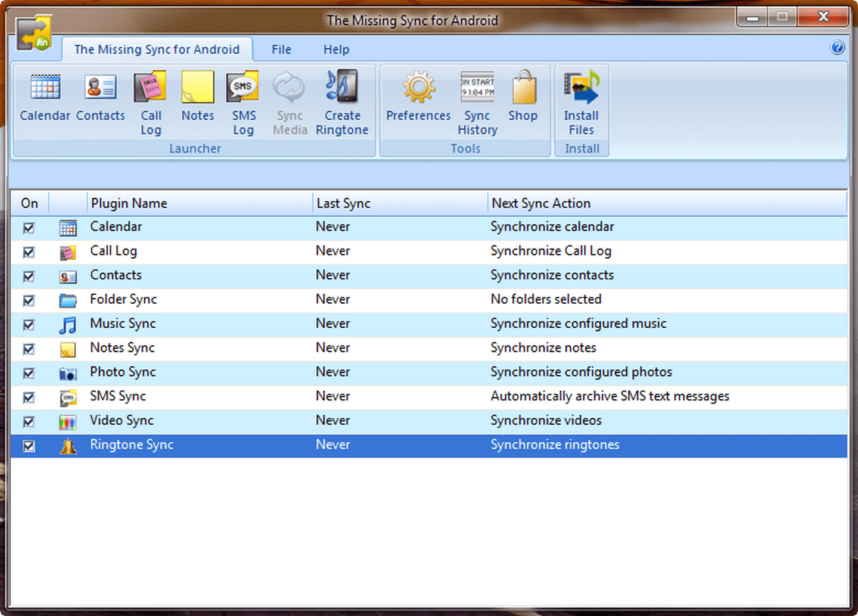
Task: Click the Sync Media ribbon icon
Action: coord(290,88)
